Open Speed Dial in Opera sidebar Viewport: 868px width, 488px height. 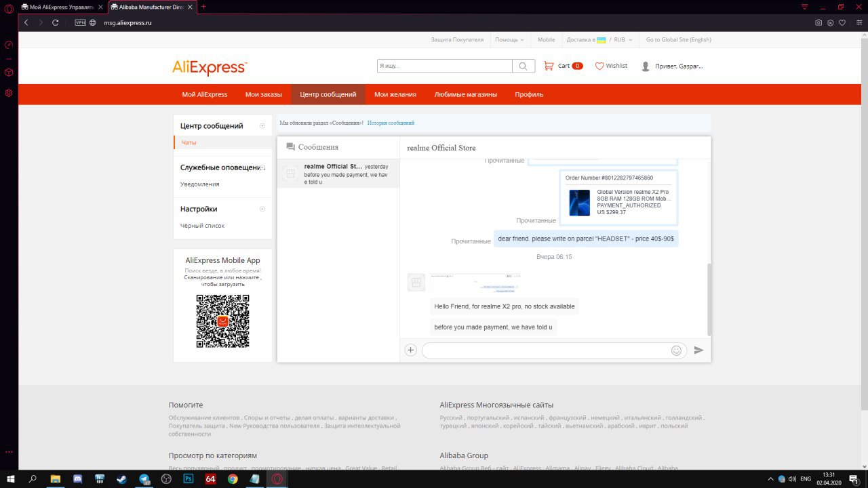[9, 45]
